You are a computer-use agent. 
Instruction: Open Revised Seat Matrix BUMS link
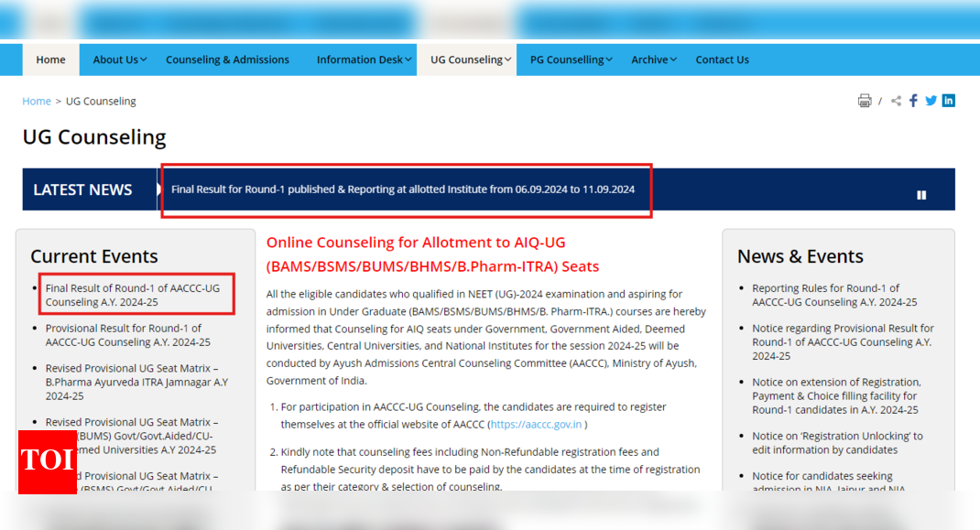131,436
